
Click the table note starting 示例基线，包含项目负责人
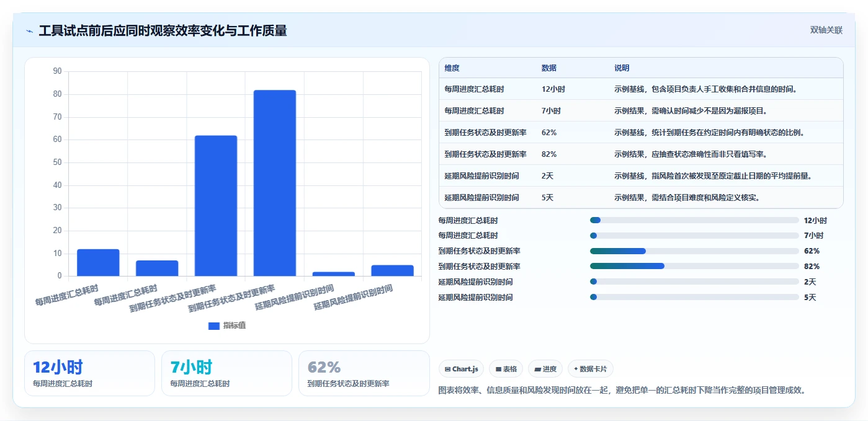(705, 89)
